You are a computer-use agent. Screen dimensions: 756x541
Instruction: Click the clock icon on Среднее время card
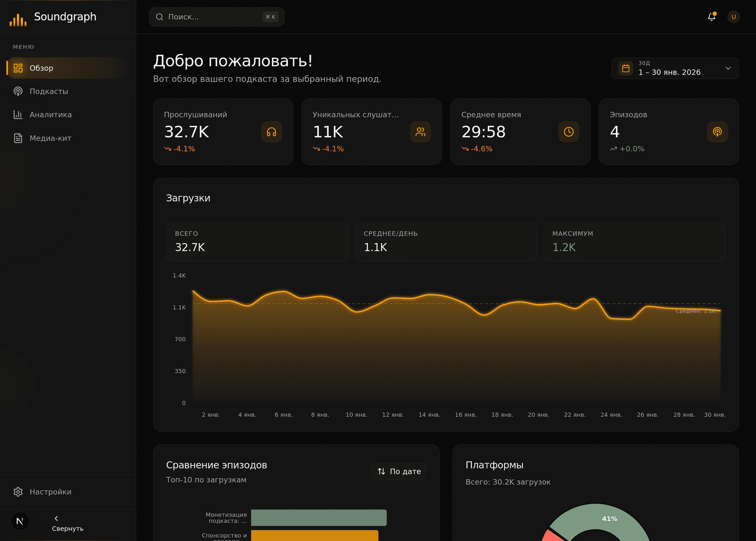(x=569, y=132)
